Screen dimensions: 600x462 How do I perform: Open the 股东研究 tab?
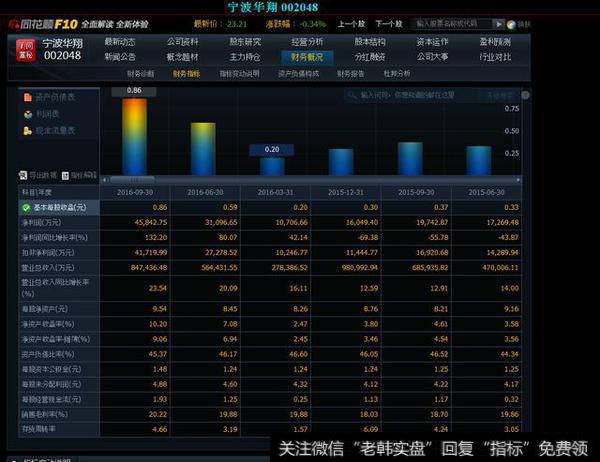[x=245, y=42]
